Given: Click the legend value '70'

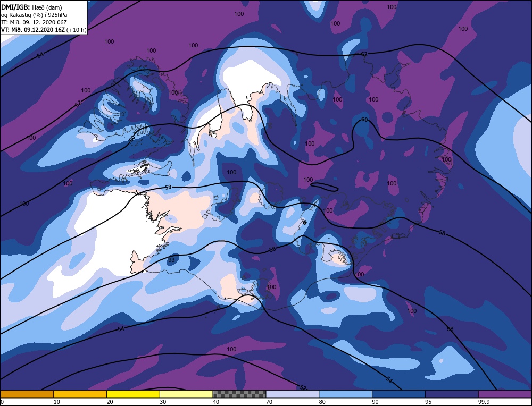Looking at the screenshot, I should [x=269, y=402].
